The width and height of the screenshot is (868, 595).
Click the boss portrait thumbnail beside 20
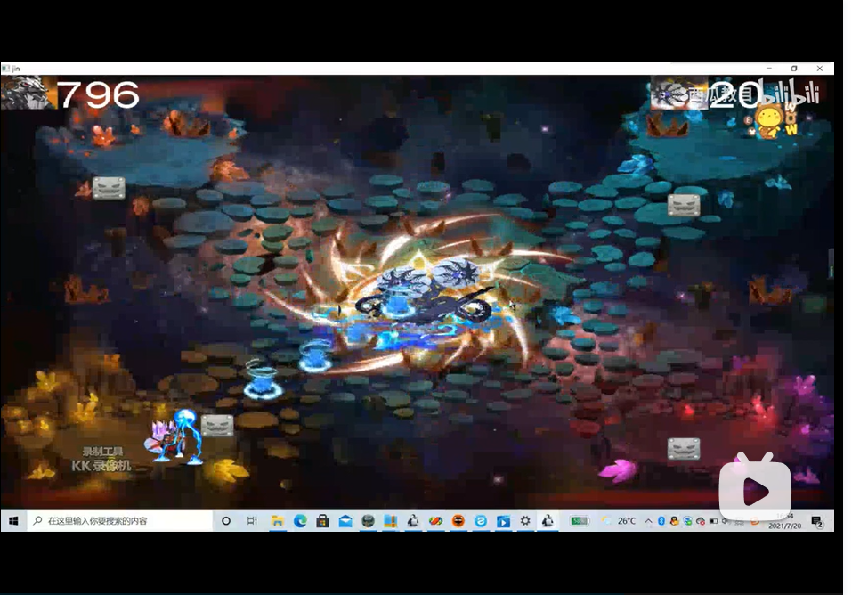pos(678,93)
